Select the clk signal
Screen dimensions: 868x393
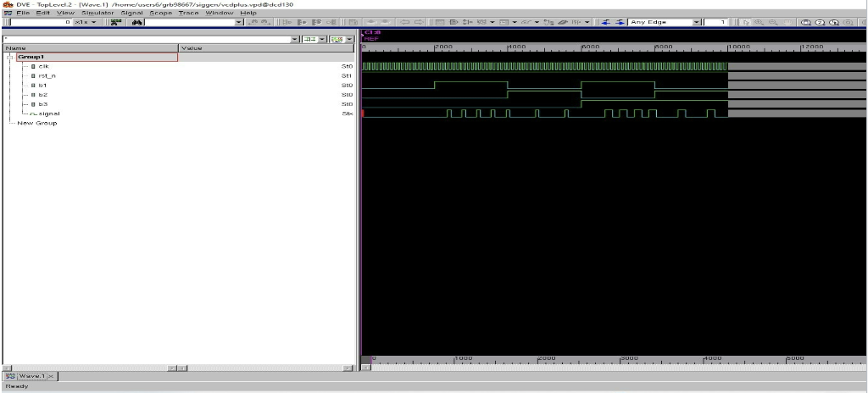pyautogui.click(x=44, y=66)
